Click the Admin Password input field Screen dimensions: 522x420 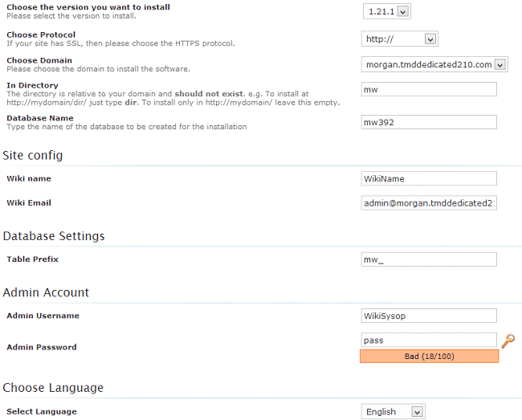(x=429, y=340)
